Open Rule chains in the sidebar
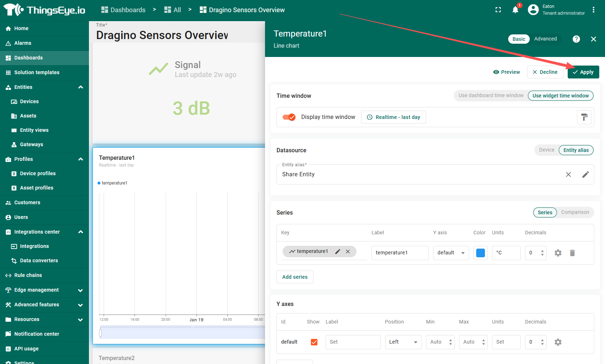 click(x=28, y=275)
